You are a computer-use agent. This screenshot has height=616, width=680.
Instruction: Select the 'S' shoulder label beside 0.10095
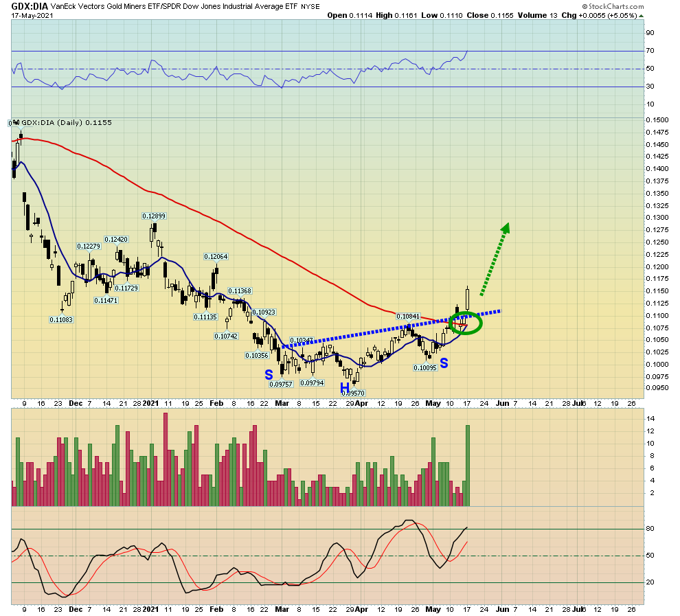pos(444,362)
